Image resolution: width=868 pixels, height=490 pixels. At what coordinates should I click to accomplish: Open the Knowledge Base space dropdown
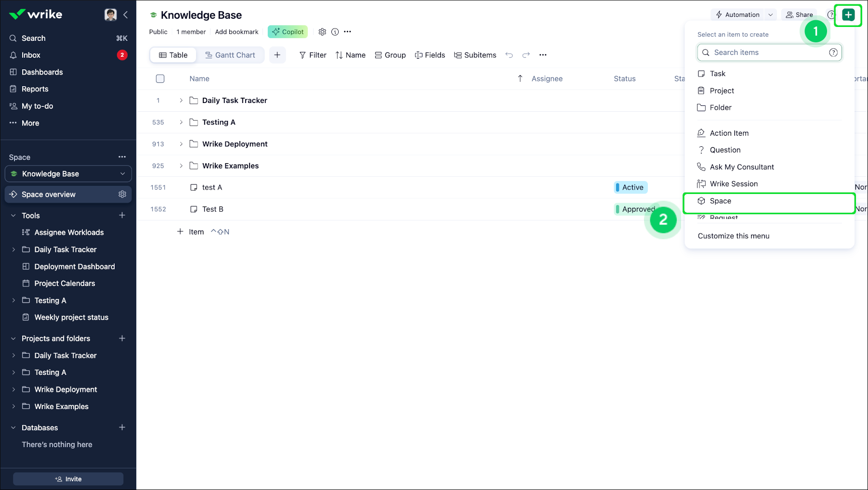pyautogui.click(x=68, y=174)
